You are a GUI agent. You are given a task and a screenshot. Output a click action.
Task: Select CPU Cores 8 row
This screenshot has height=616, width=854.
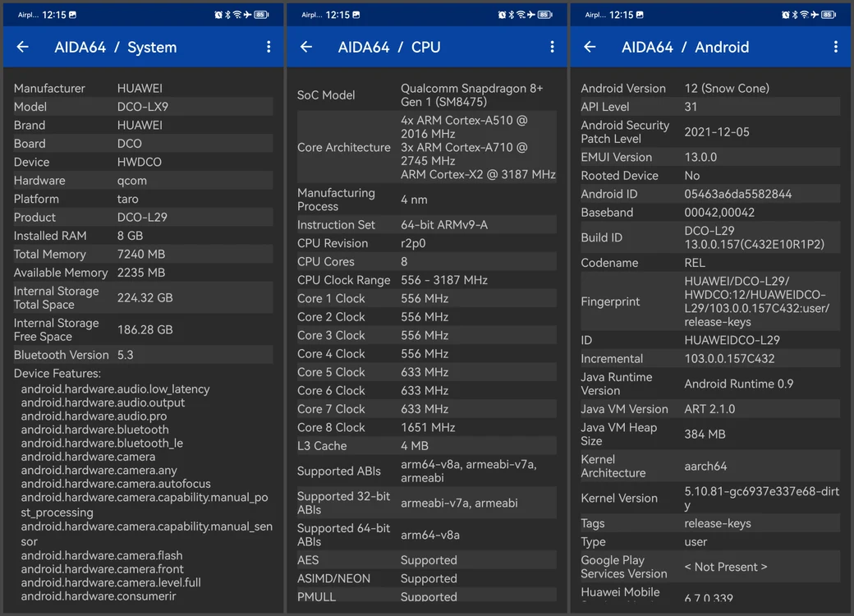coord(427,262)
